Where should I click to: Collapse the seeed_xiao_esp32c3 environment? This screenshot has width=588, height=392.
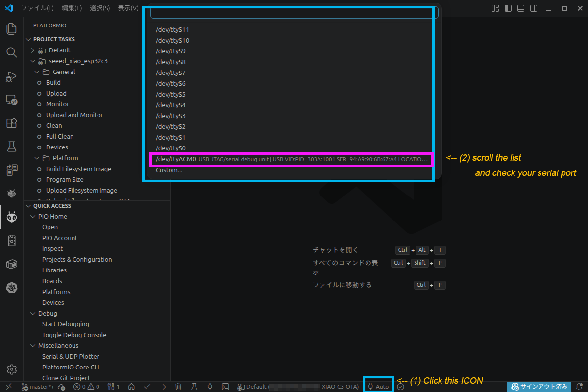point(33,61)
